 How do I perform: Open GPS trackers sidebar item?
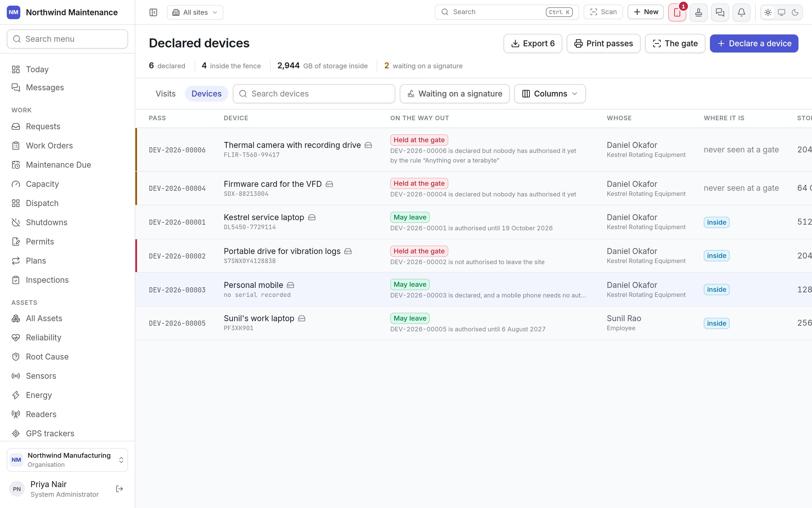click(x=67, y=433)
